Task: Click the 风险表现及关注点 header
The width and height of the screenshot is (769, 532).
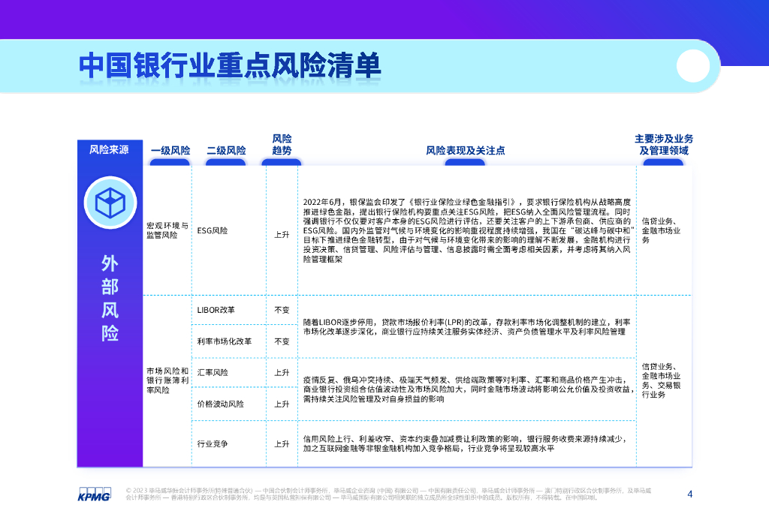Action: (466, 151)
